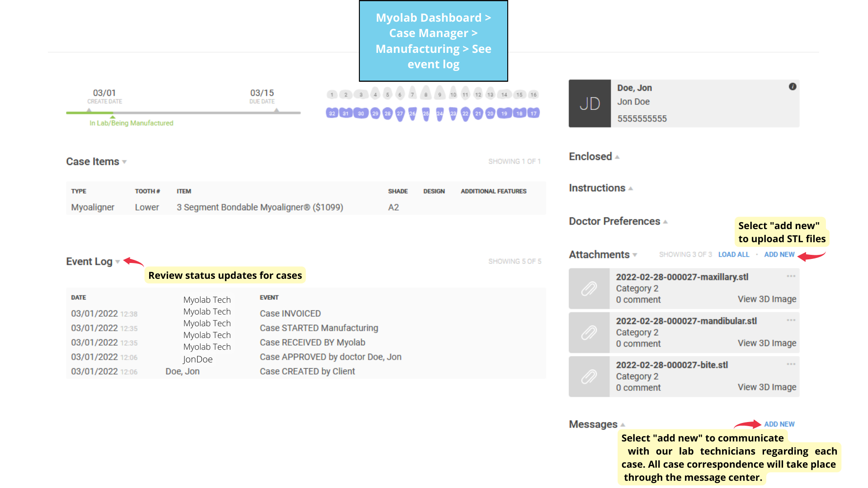
Task: Open three-dot menu on bite.stl attachment
Action: point(791,364)
